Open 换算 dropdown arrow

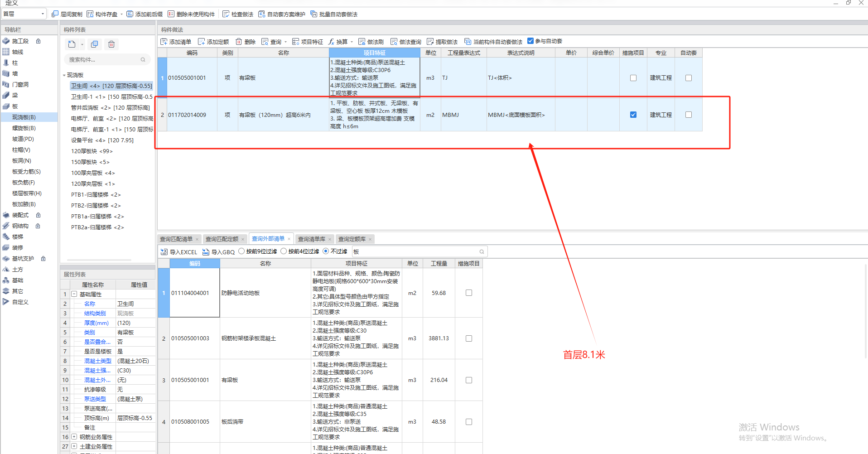coord(352,42)
